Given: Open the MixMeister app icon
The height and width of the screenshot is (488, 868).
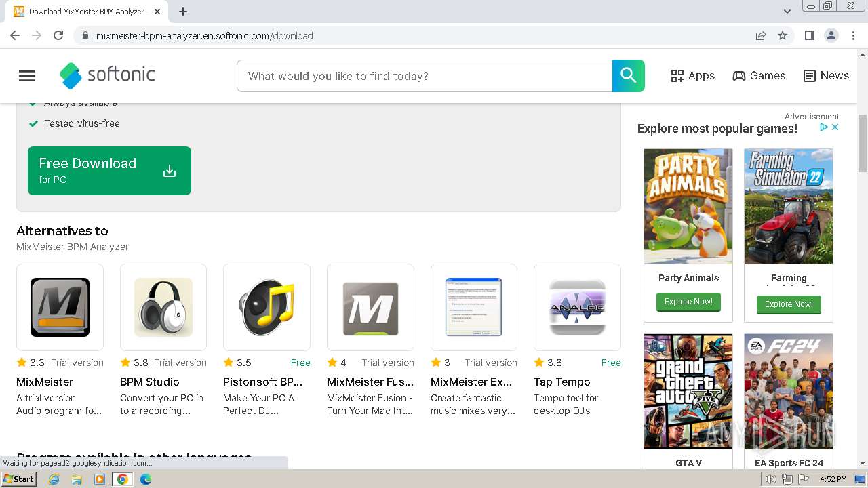Looking at the screenshot, I should (x=60, y=307).
